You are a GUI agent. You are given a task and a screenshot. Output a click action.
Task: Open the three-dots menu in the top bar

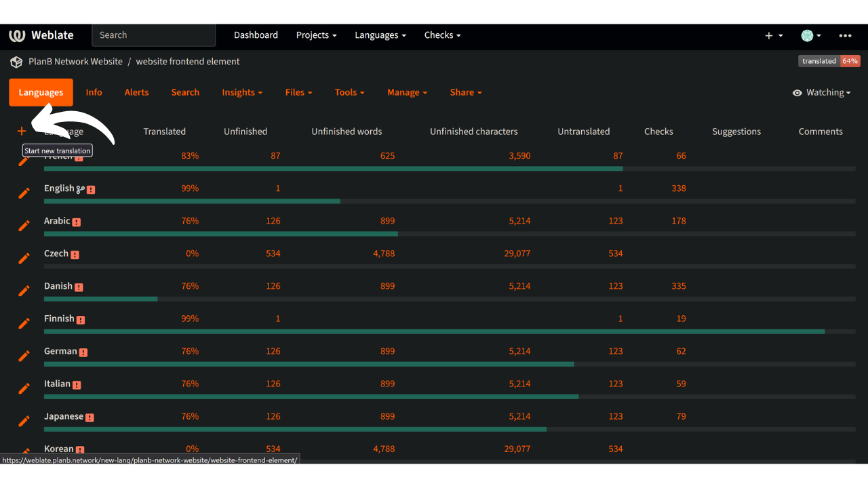tap(845, 35)
